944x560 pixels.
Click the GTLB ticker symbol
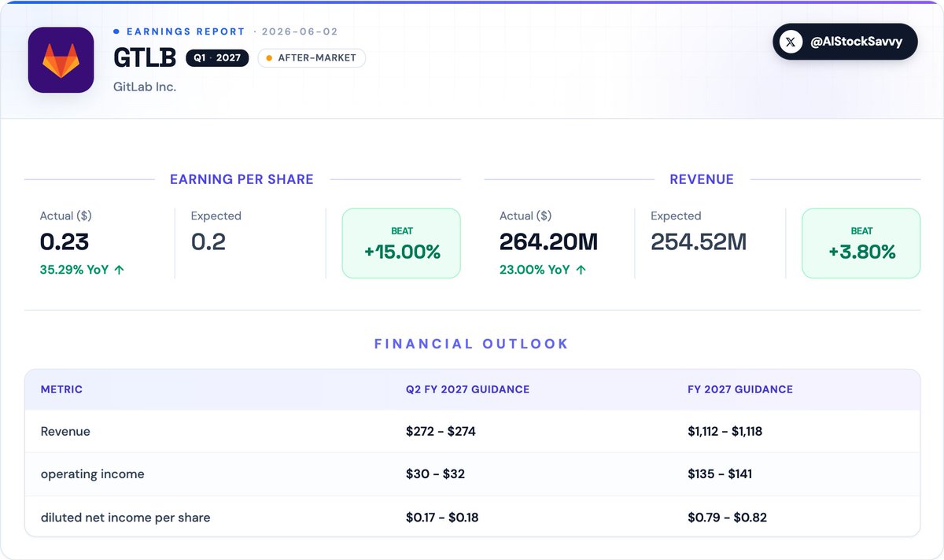pyautogui.click(x=145, y=57)
